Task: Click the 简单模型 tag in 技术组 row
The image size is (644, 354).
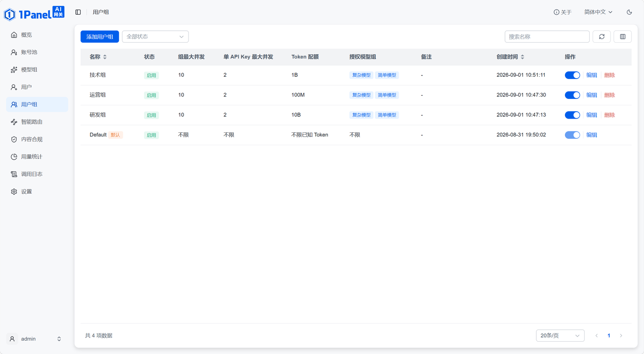Action: [387, 75]
